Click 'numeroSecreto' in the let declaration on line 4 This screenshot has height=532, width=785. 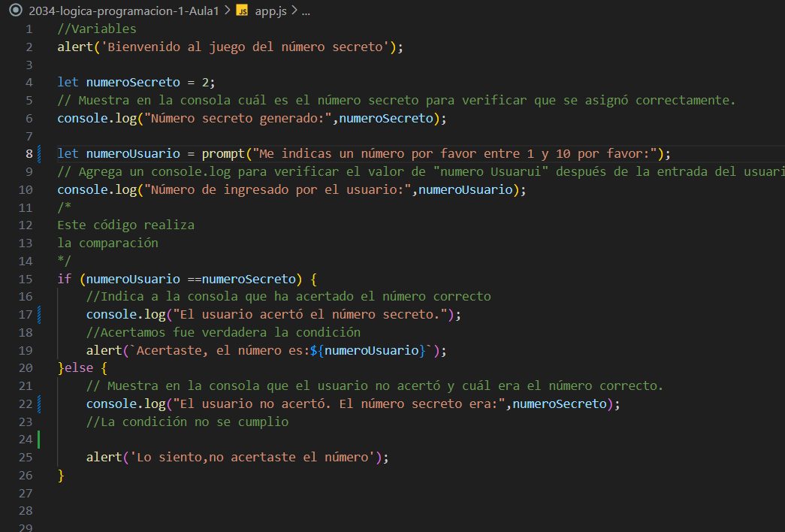click(x=133, y=82)
